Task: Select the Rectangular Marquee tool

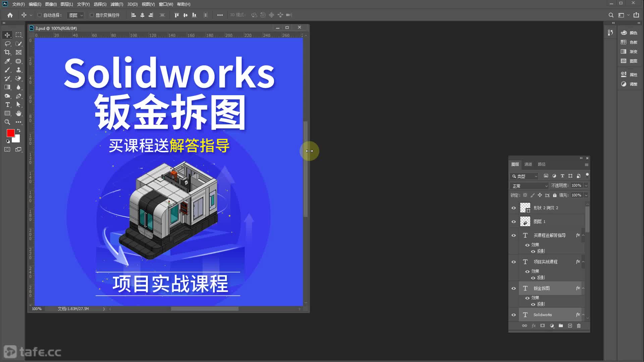Action: point(18,35)
